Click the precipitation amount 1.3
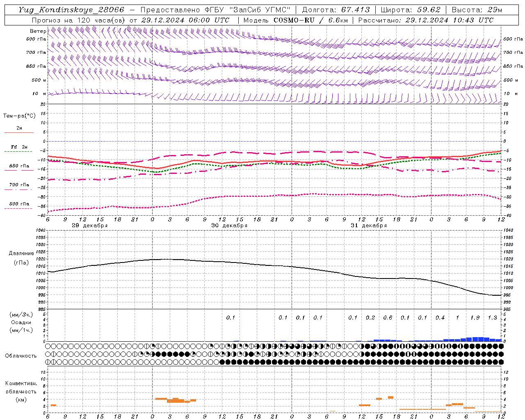Viewport: 525px width, 420px height. tap(492, 317)
